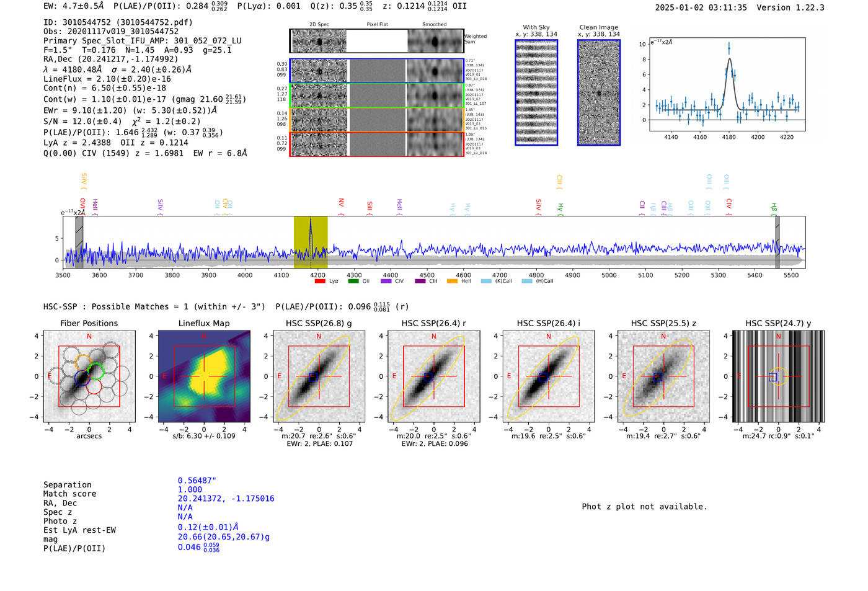Click the Q(0.00) CIV (1549) line
Screen dimensions: 868x591
[145, 153]
